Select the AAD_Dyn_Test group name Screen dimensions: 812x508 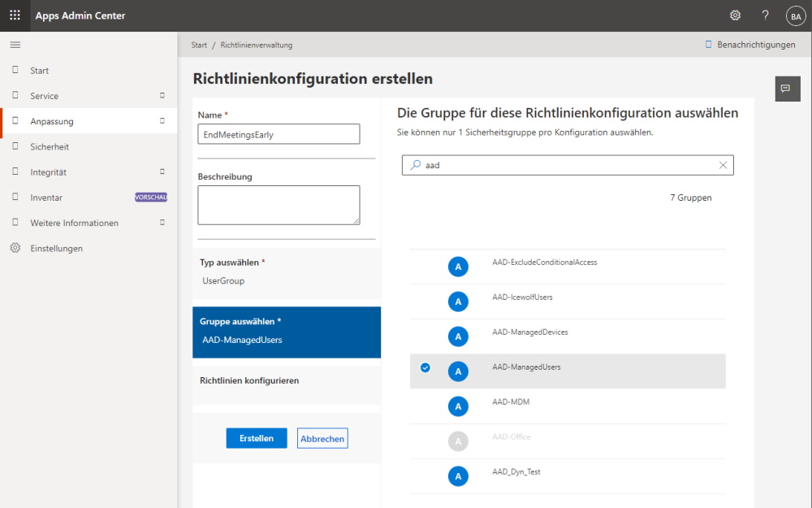tap(516, 471)
